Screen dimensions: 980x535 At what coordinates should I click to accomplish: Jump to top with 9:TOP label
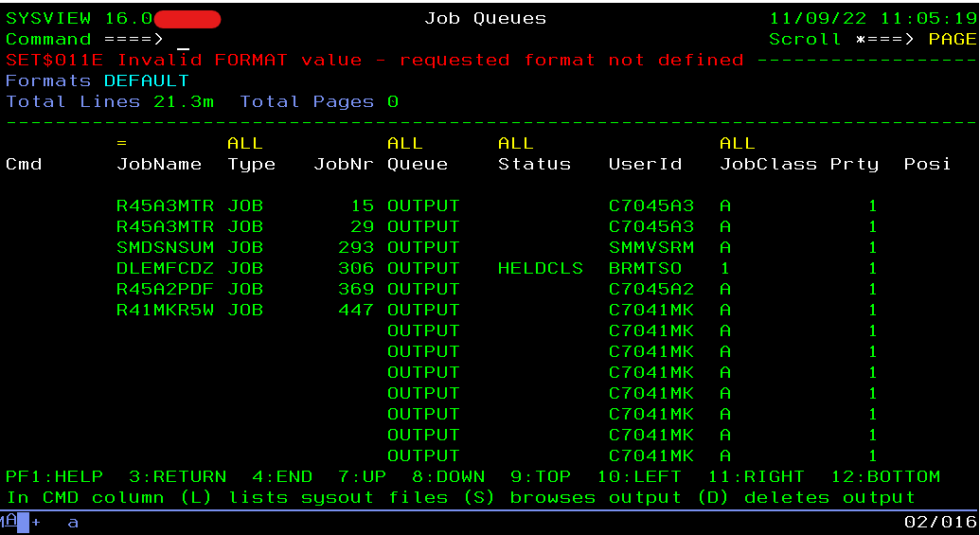coord(541,477)
